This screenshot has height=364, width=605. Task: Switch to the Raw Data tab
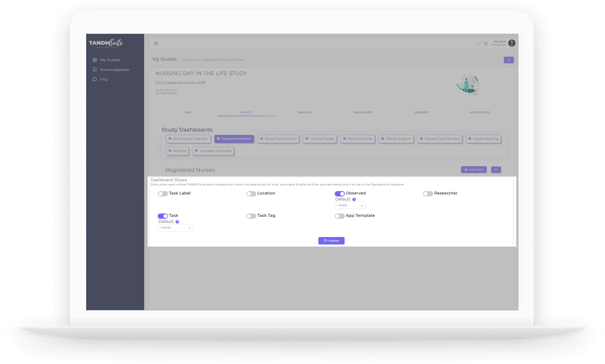click(305, 112)
